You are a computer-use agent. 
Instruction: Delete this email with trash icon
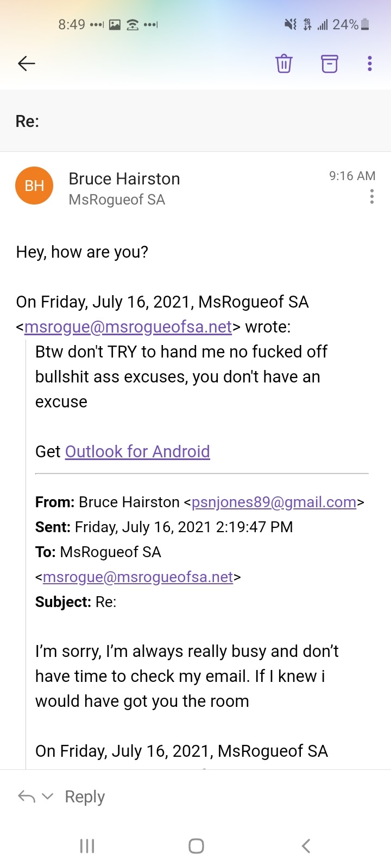[x=284, y=63]
